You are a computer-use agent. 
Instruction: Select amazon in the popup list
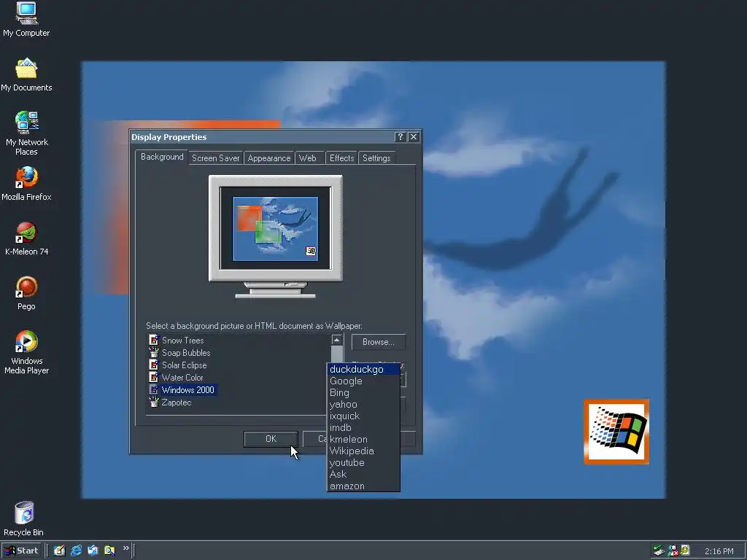[363, 486]
